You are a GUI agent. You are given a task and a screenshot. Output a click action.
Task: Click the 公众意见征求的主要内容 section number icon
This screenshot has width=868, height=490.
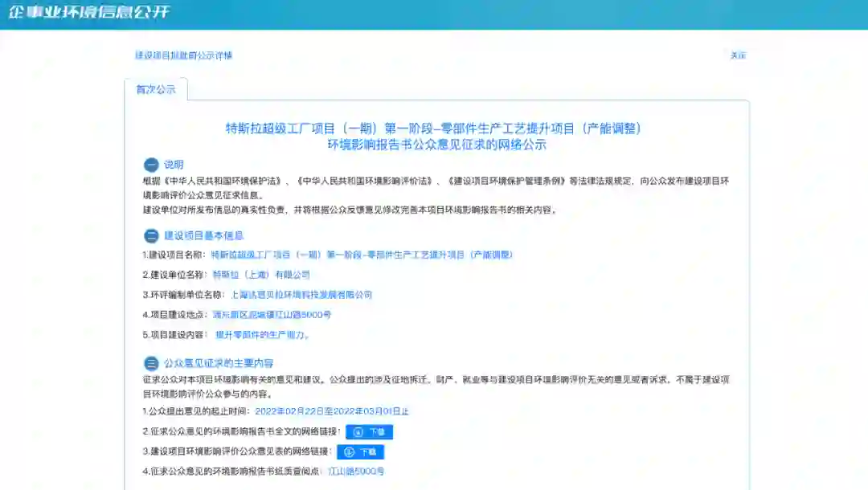pyautogui.click(x=151, y=363)
